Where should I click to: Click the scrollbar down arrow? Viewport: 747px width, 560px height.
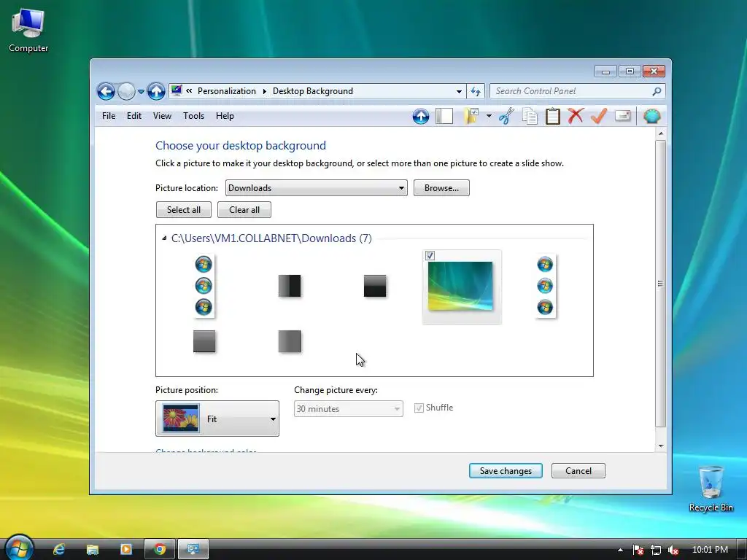pyautogui.click(x=661, y=446)
